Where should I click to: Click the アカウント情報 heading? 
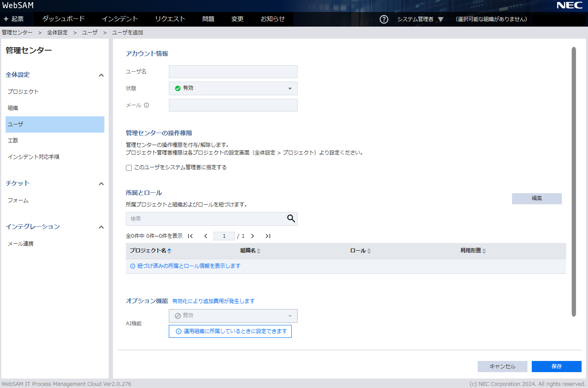[x=147, y=54]
